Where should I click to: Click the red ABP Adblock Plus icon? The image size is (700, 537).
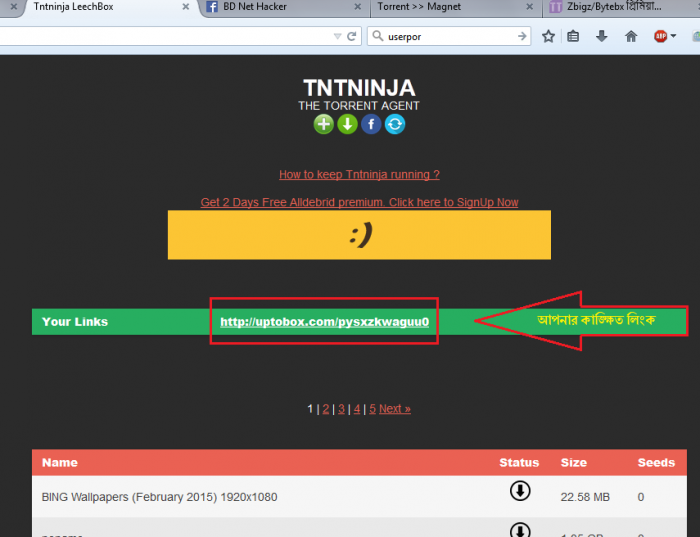click(x=660, y=36)
